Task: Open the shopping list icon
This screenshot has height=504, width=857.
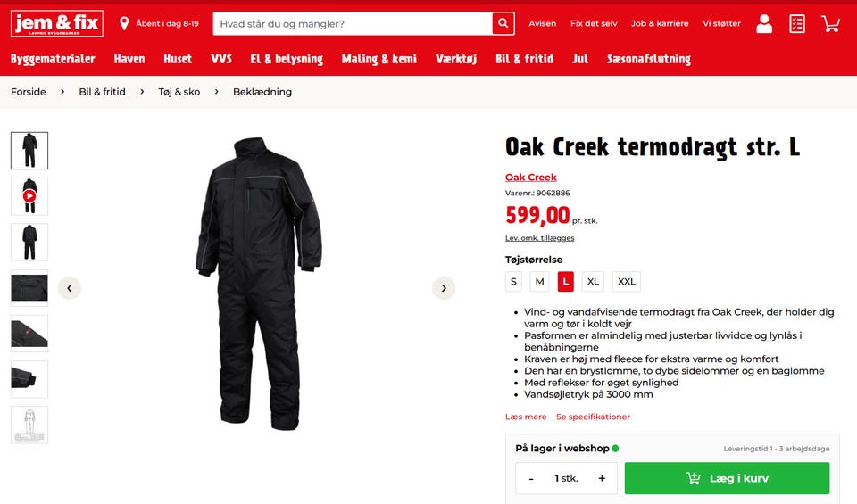Action: (x=797, y=23)
